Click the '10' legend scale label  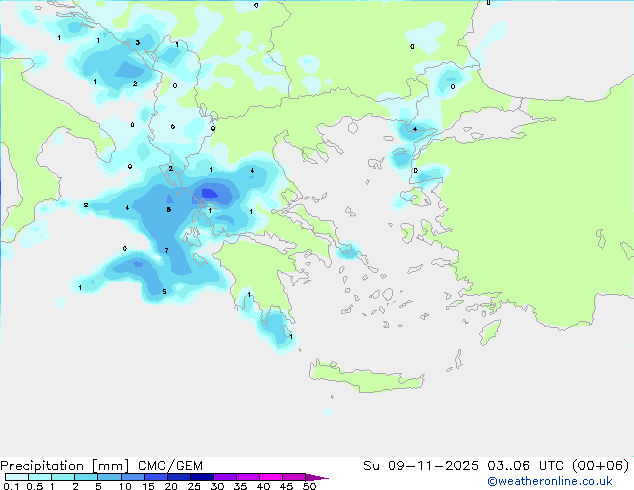tap(125, 486)
